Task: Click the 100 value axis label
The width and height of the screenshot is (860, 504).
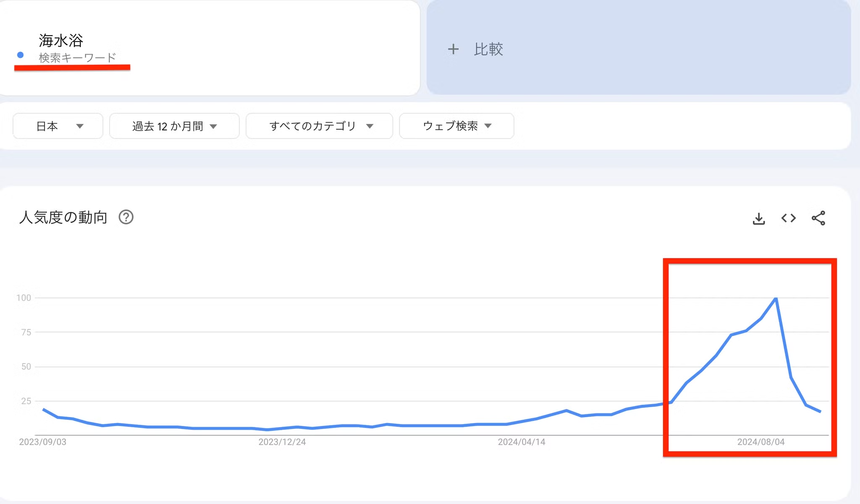Action: 24,298
